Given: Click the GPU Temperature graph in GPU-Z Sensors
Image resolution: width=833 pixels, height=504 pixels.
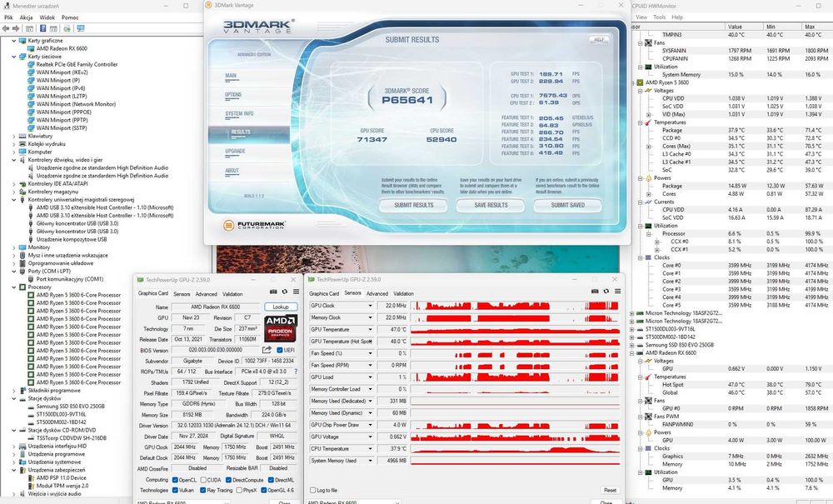Looking at the screenshot, I should tap(515, 330).
